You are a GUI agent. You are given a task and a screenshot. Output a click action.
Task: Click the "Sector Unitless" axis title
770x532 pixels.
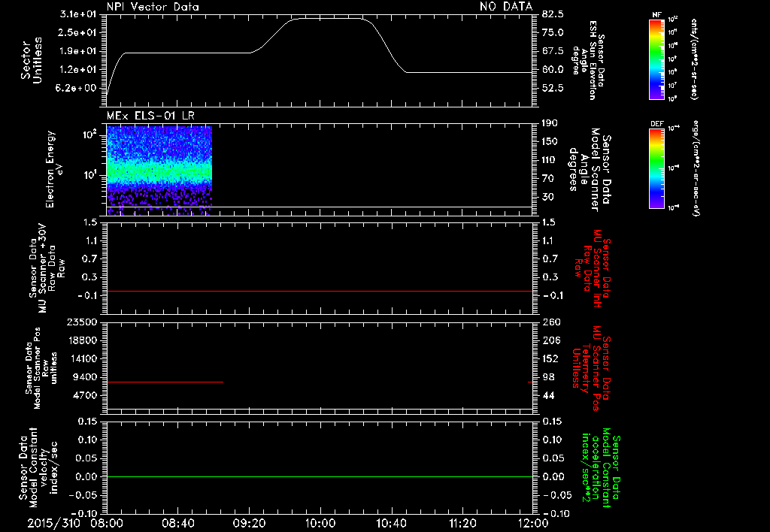click(x=32, y=60)
